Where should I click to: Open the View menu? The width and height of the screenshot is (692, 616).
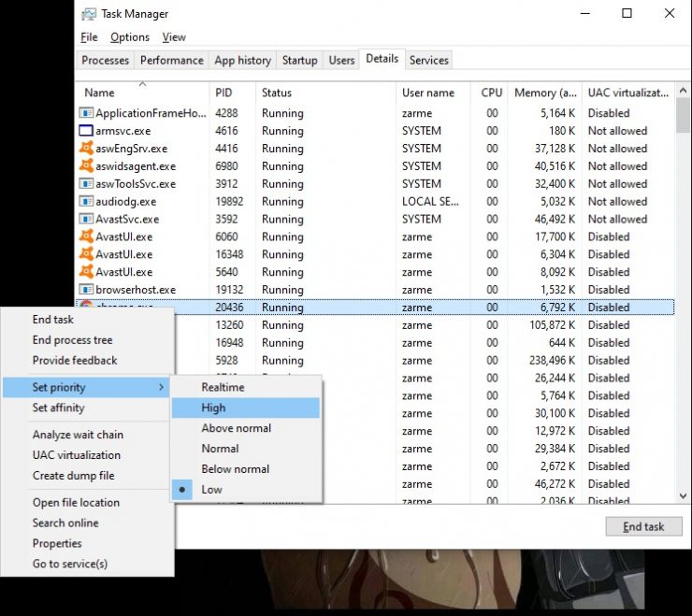[x=174, y=37]
